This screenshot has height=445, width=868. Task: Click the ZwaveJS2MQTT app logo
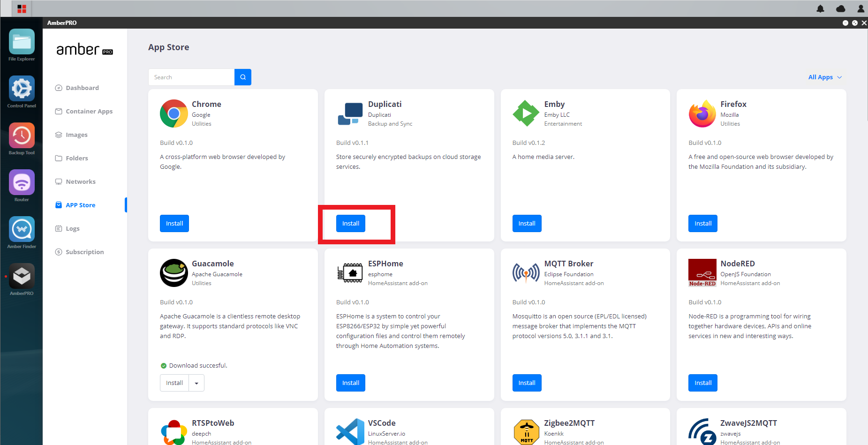(x=702, y=432)
